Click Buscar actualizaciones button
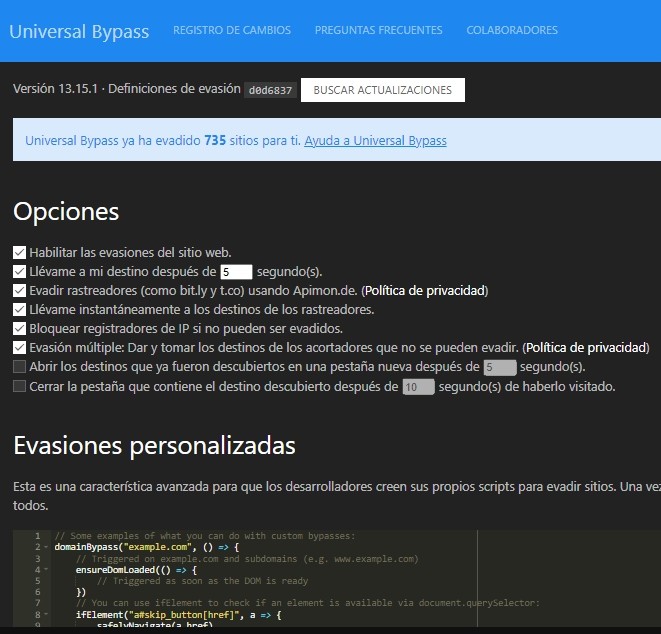 pos(383,90)
